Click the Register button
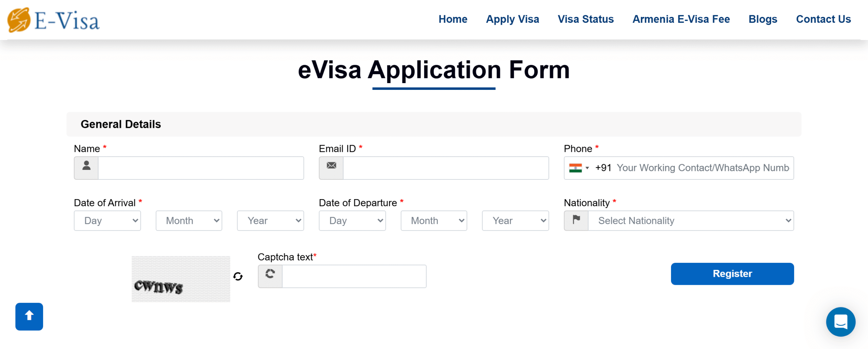 pos(732,274)
